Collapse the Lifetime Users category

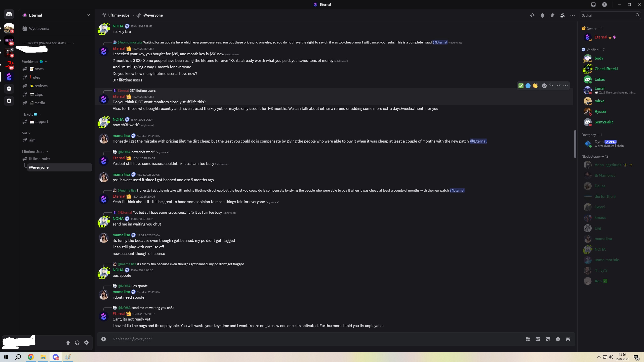33,152
